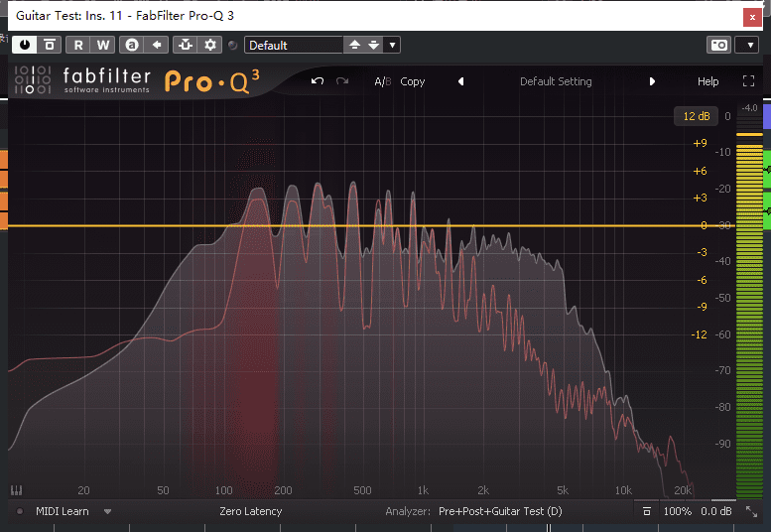Click the 100% output gain scale value
771x532 pixels.
pyautogui.click(x=677, y=511)
